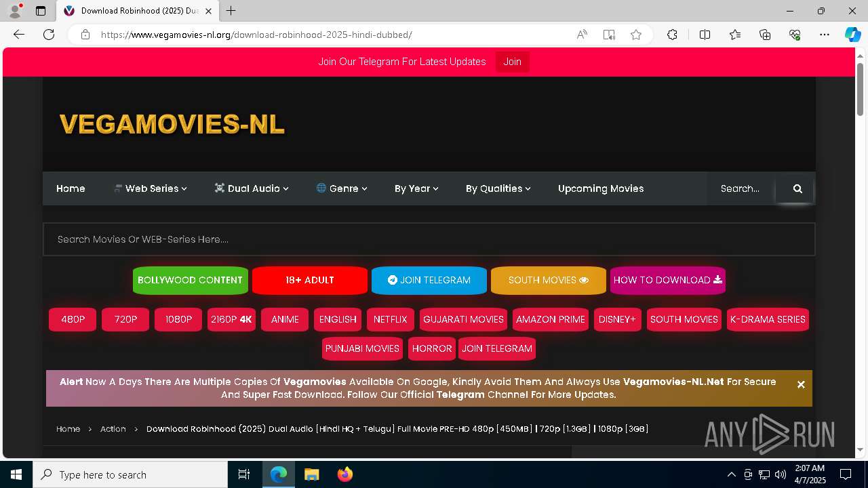868x488 pixels.
Task: Open Copilot sidebar icon
Action: 852,35
